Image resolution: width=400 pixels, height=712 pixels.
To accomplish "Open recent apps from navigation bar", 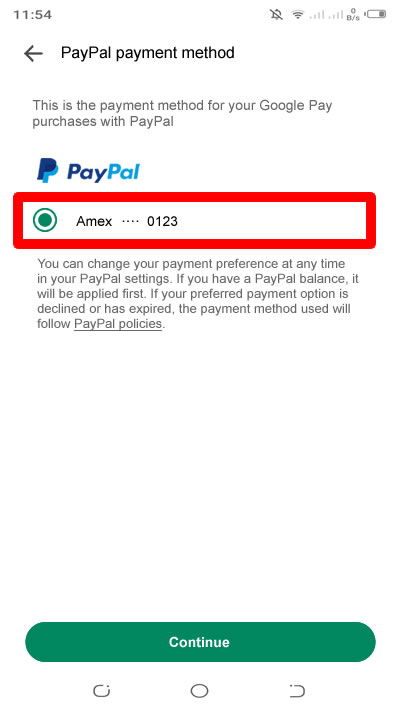I will (x=102, y=691).
